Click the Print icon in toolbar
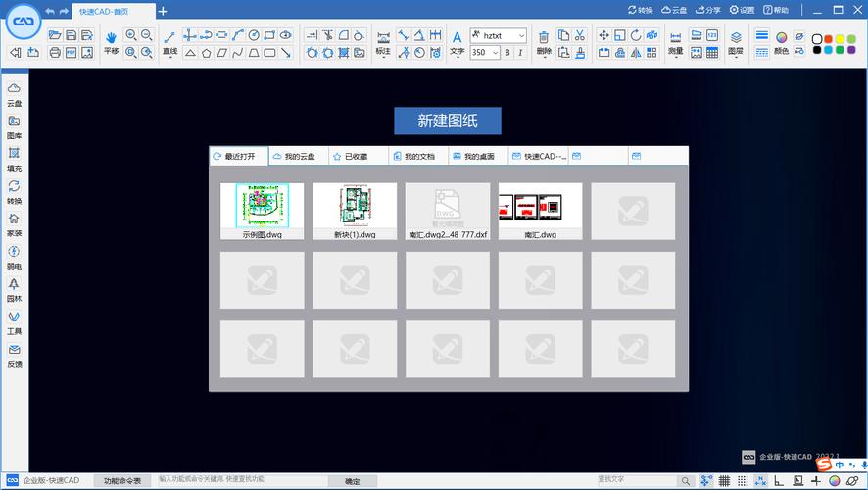 point(54,53)
